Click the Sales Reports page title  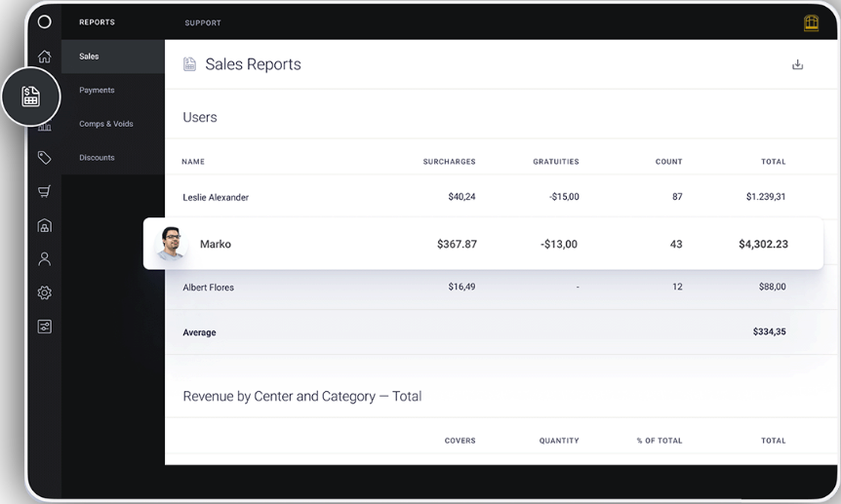[253, 64]
